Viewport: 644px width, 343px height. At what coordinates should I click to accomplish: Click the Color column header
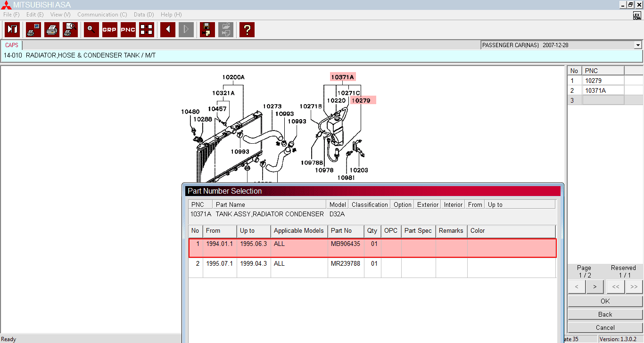pyautogui.click(x=511, y=231)
